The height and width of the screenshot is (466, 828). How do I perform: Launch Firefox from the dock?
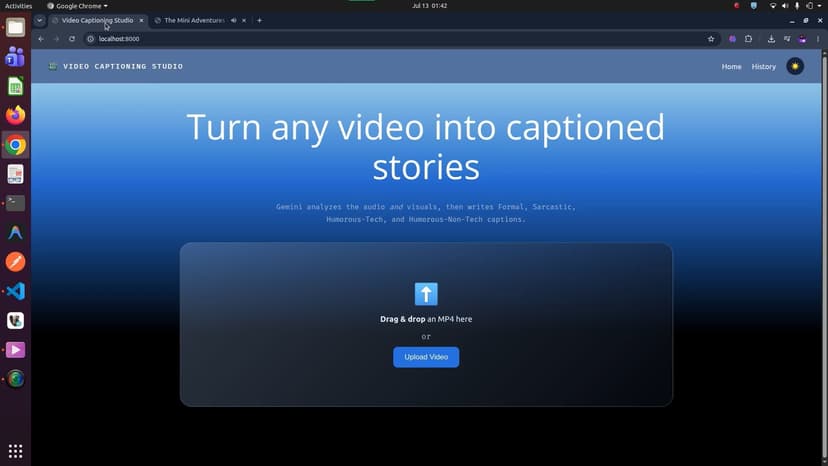click(15, 115)
